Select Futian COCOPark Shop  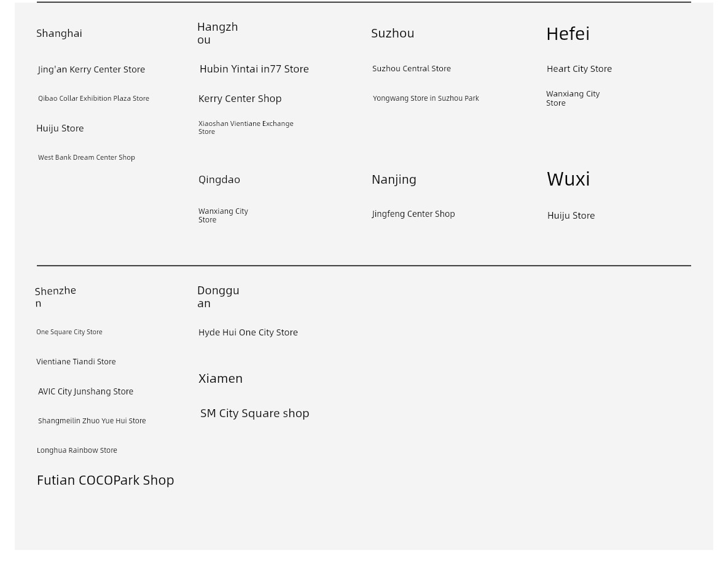[106, 480]
